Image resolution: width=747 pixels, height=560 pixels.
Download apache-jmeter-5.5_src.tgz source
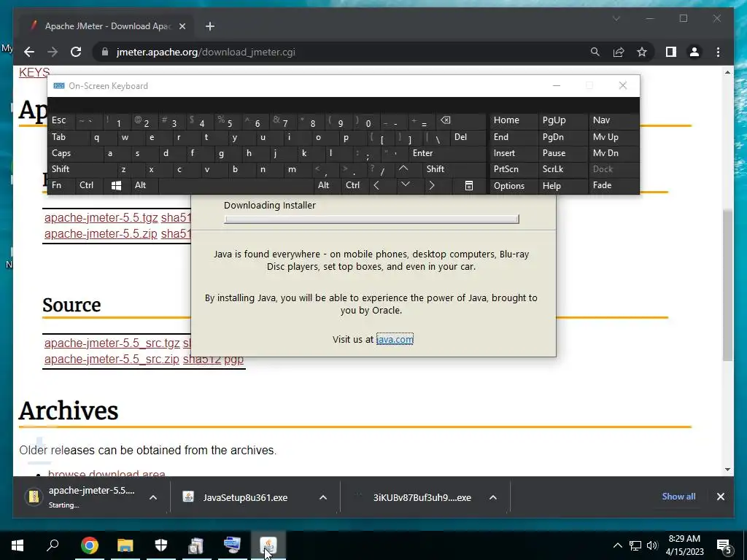(x=112, y=343)
